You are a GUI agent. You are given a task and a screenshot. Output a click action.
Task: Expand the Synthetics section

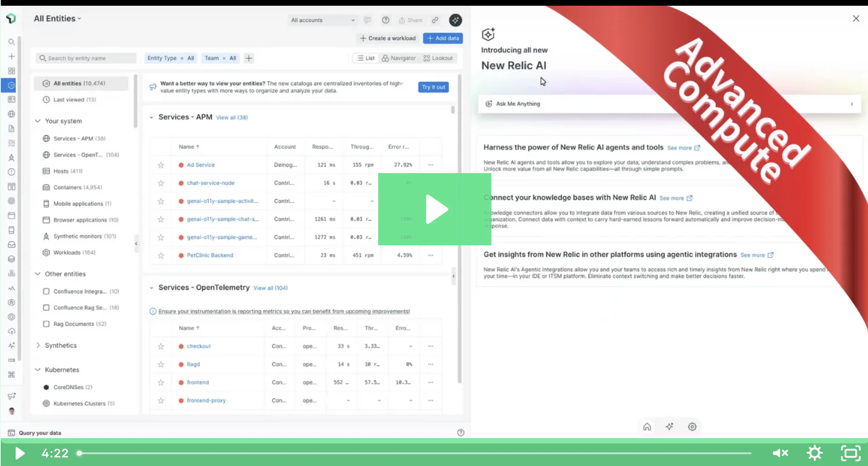pos(38,345)
